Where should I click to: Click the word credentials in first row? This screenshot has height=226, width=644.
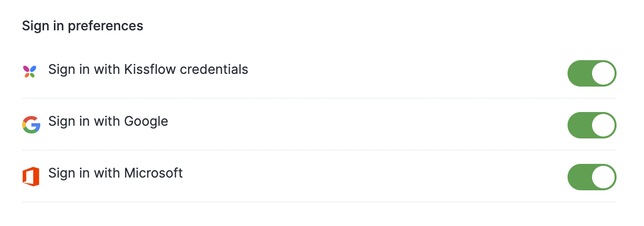click(214, 69)
